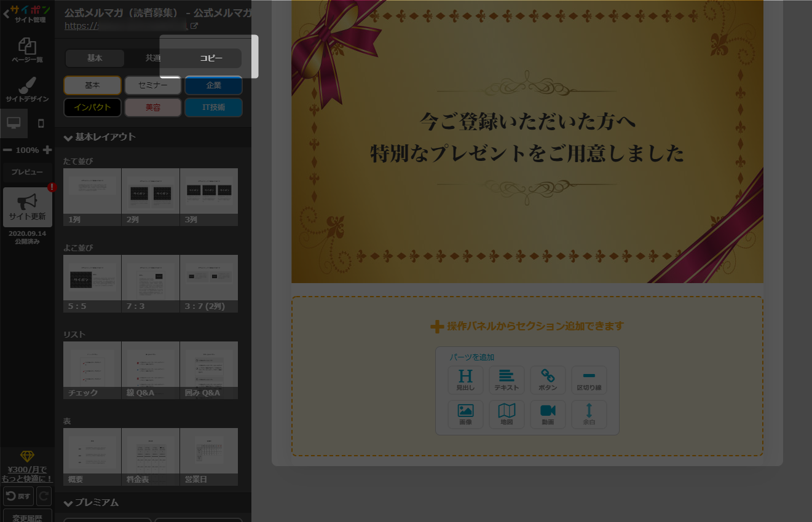This screenshot has width=812, height=522.
Task: Click the たて並び label
Action: [x=78, y=161]
